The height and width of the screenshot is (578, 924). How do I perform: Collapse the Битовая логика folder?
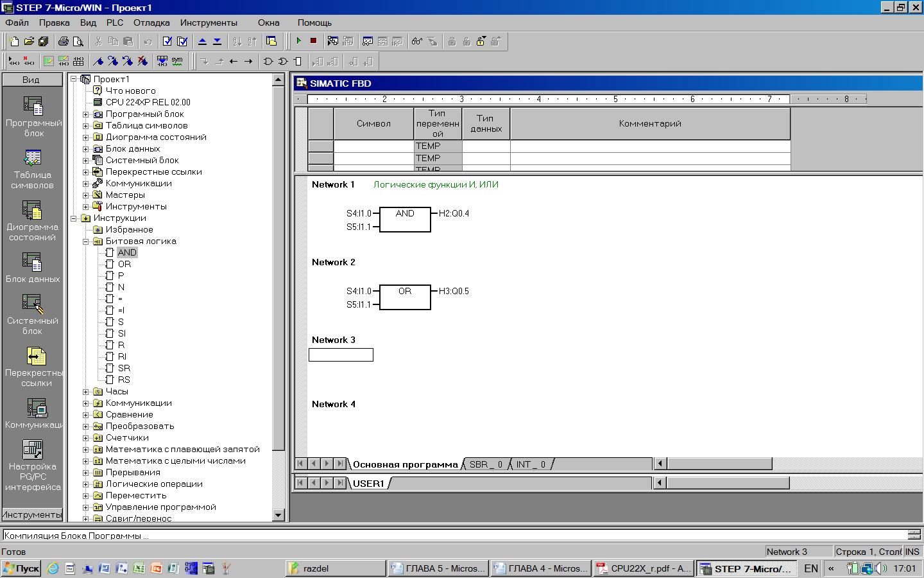coord(86,241)
